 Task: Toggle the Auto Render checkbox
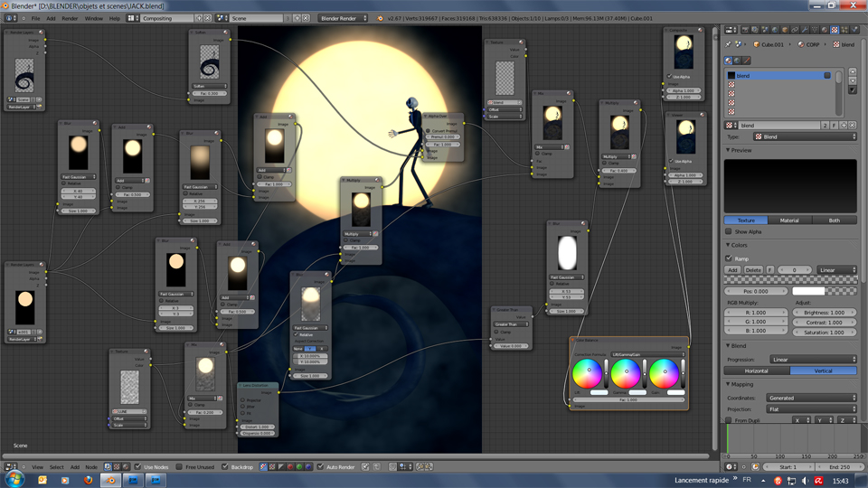(x=320, y=466)
